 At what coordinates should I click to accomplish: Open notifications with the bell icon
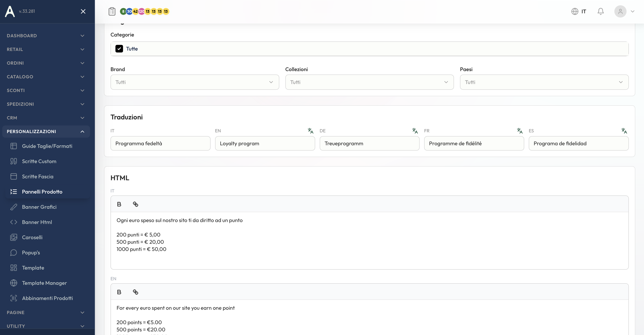point(601,12)
